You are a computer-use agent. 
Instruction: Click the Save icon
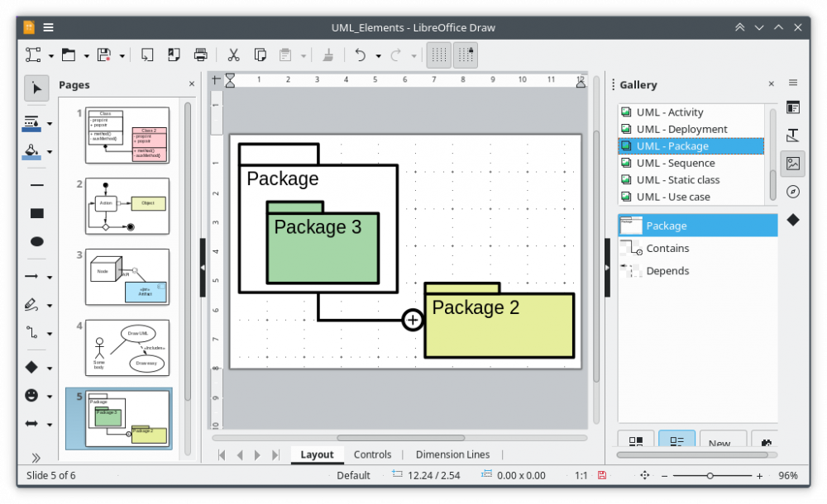[104, 55]
